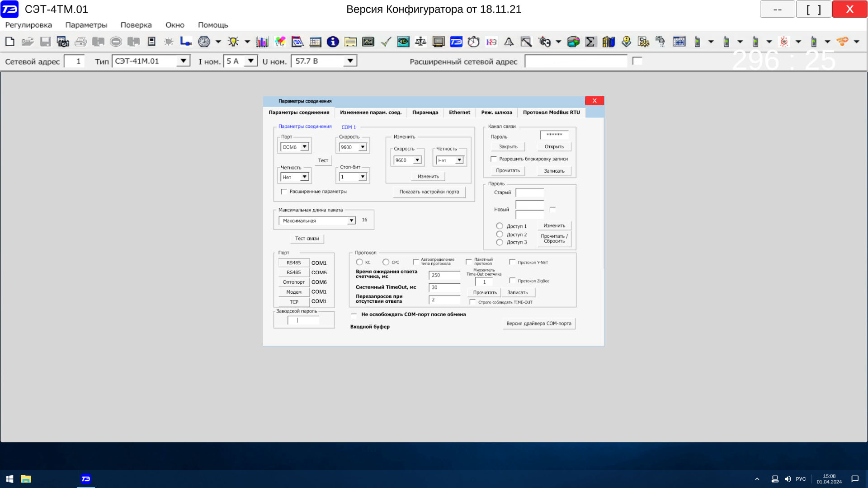Click the bar chart toolbar icon

[x=262, y=42]
